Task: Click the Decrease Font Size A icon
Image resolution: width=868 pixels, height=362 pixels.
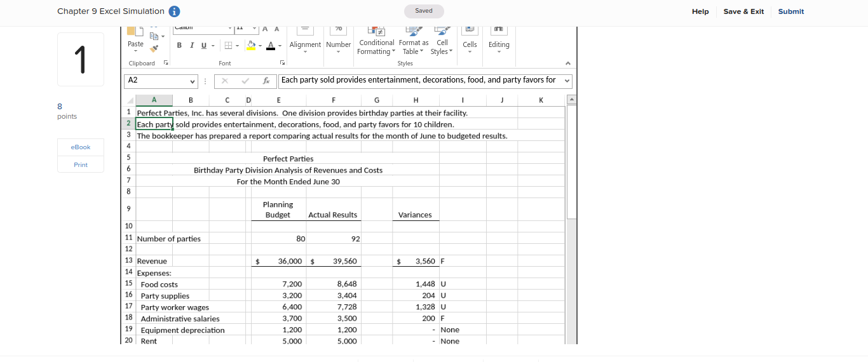Action: coord(277,29)
